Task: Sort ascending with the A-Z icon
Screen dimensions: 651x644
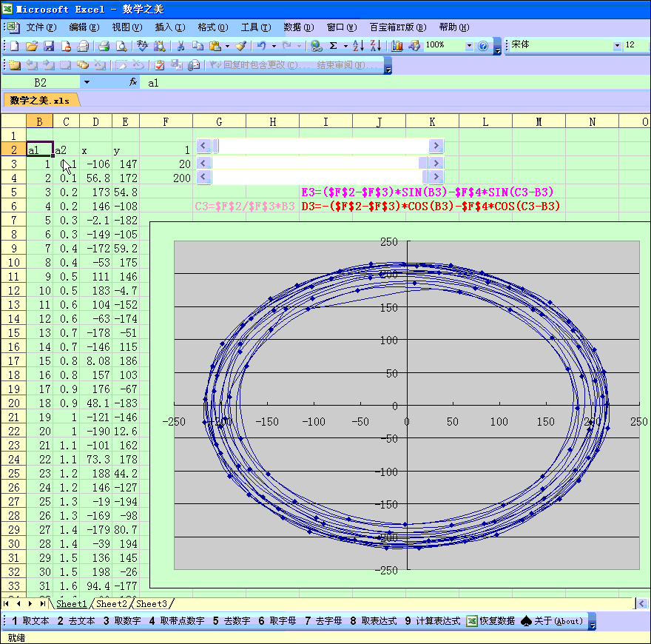Action: click(x=358, y=46)
